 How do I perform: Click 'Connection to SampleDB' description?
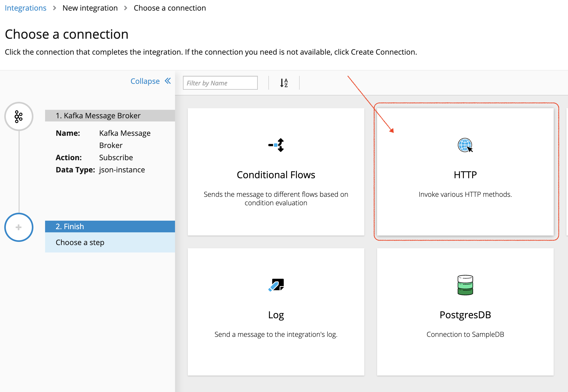click(465, 334)
